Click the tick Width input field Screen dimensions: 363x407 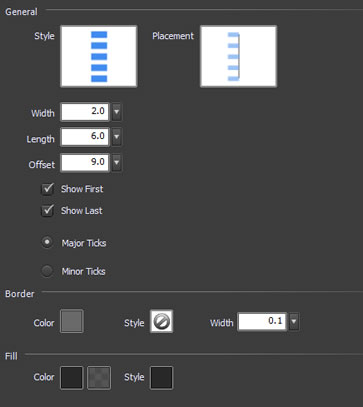(x=85, y=112)
